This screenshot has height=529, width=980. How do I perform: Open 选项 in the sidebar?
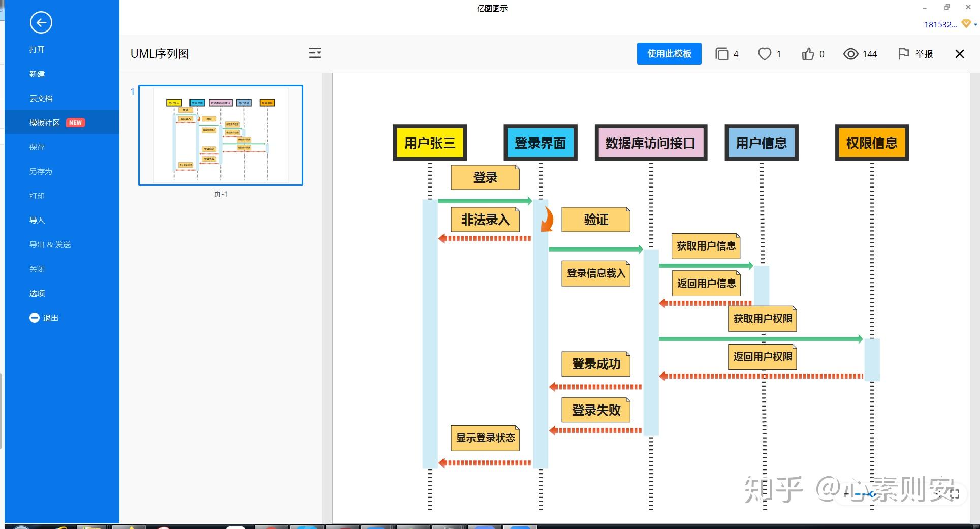pyautogui.click(x=37, y=293)
